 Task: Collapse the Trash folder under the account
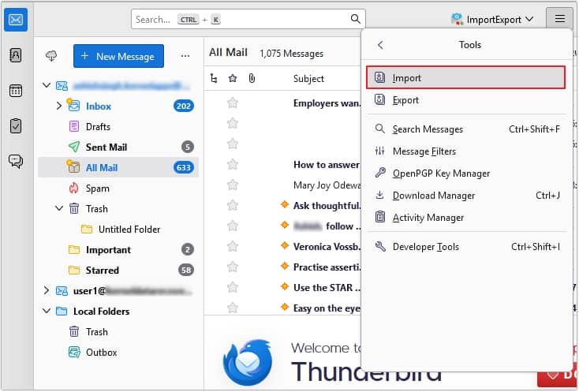(59, 208)
